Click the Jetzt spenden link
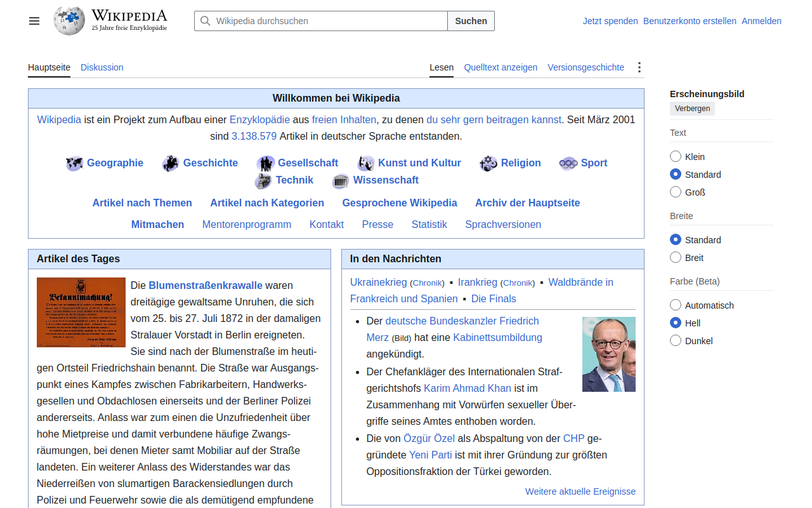 [610, 21]
